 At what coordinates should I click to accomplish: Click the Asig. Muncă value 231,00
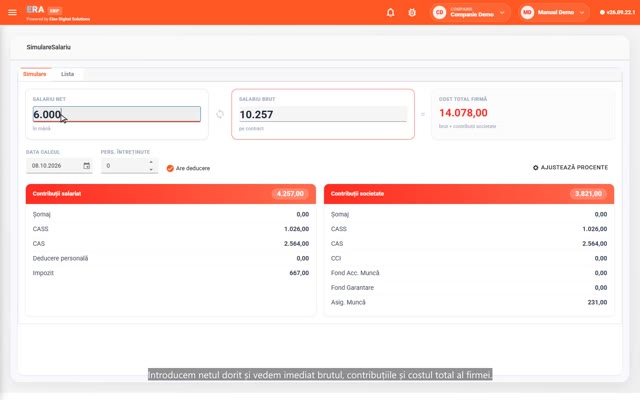coord(597,302)
